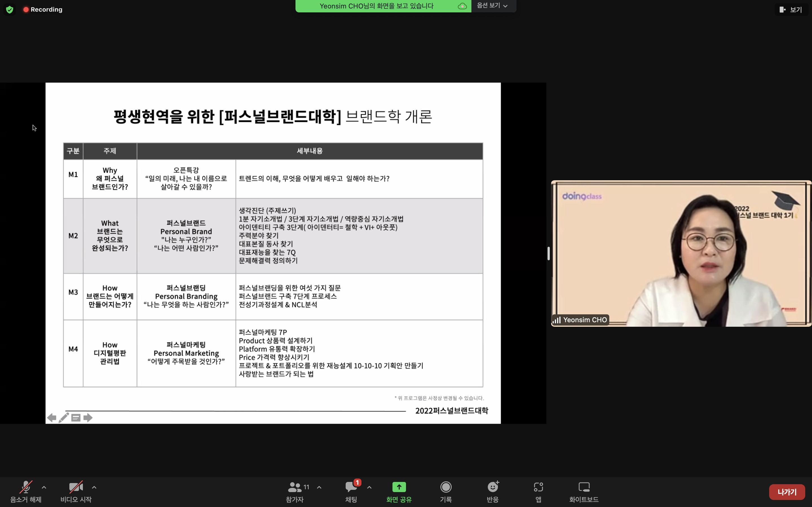The width and height of the screenshot is (812, 507).
Task: Click the green share screen icon
Action: click(x=399, y=487)
